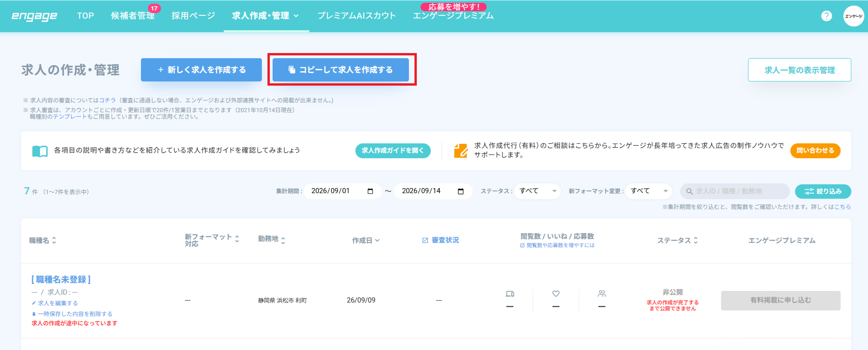Click the trash icon beside 一時保存した内容を削除する
The height and width of the screenshot is (350, 868).
click(x=33, y=314)
